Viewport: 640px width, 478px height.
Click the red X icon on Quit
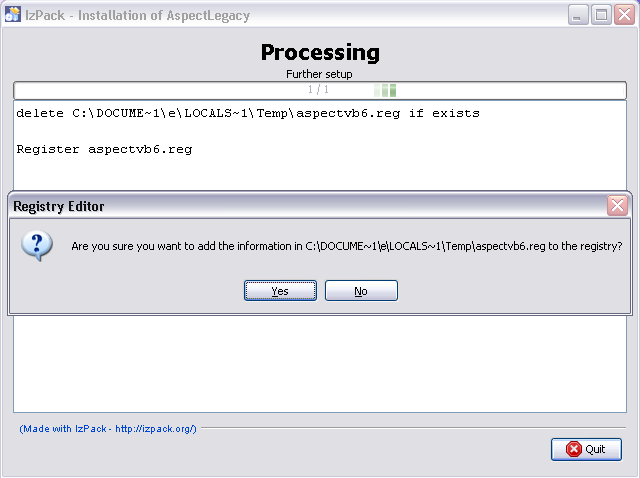coord(573,449)
